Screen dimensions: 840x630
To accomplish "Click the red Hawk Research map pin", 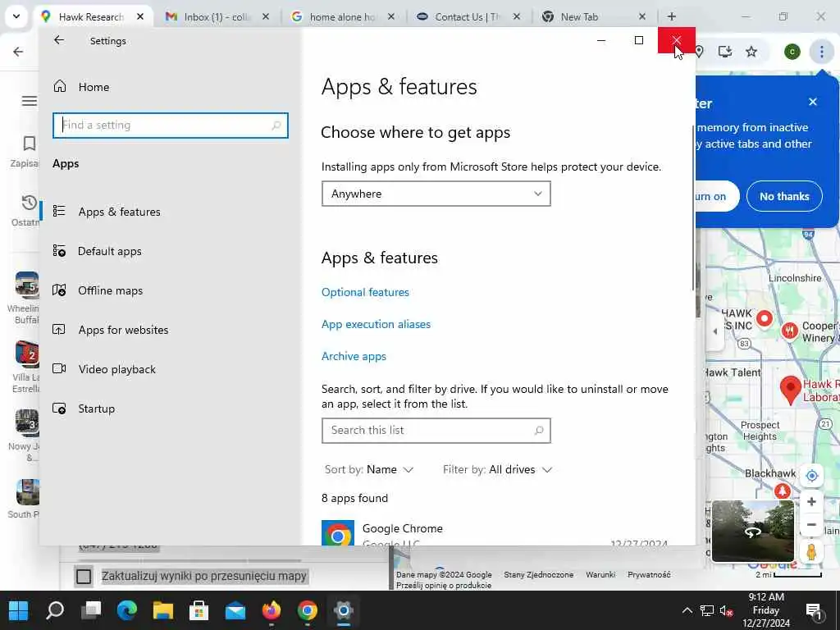I will point(790,390).
